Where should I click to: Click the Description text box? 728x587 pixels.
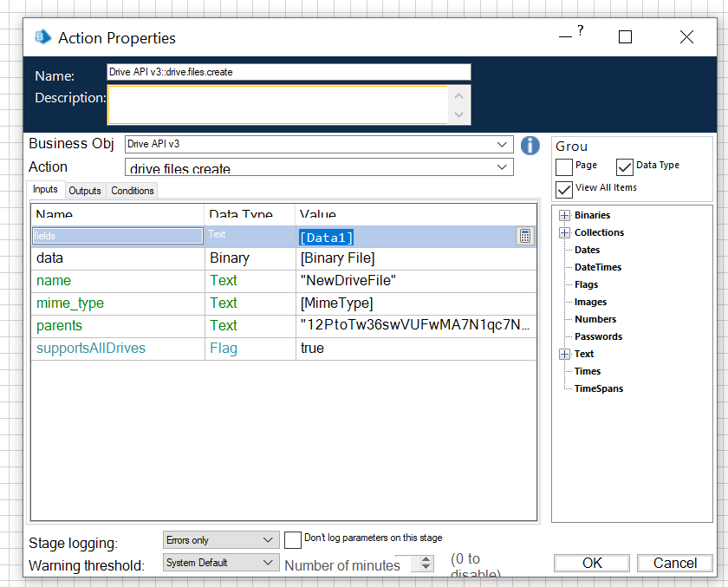[x=277, y=104]
